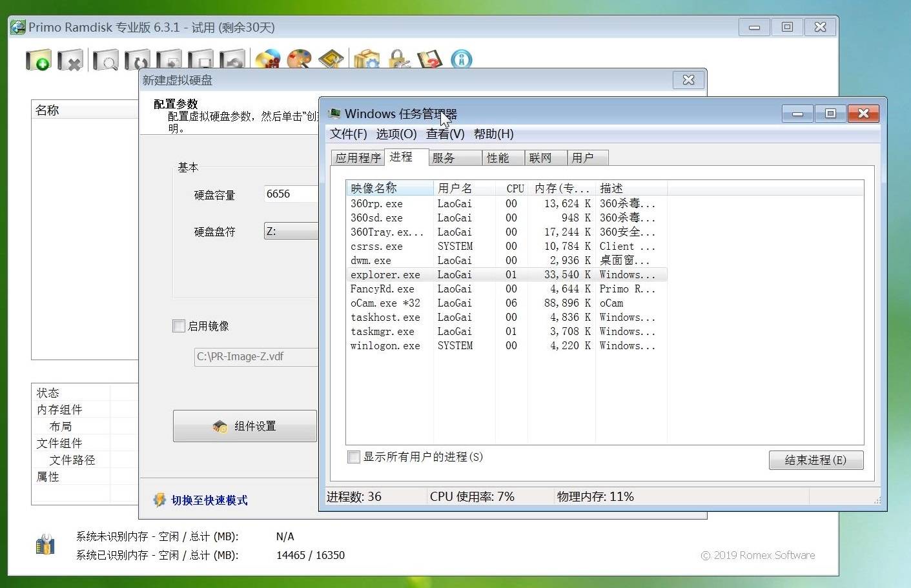Click the Primo Ramdisk title bar icon
The image size is (911, 588).
[18, 28]
